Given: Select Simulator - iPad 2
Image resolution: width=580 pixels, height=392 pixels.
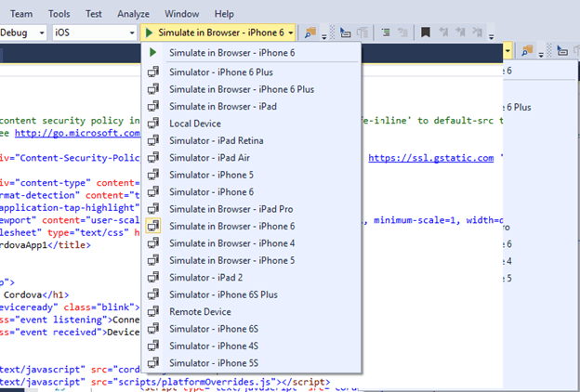Looking at the screenshot, I should point(251,278).
